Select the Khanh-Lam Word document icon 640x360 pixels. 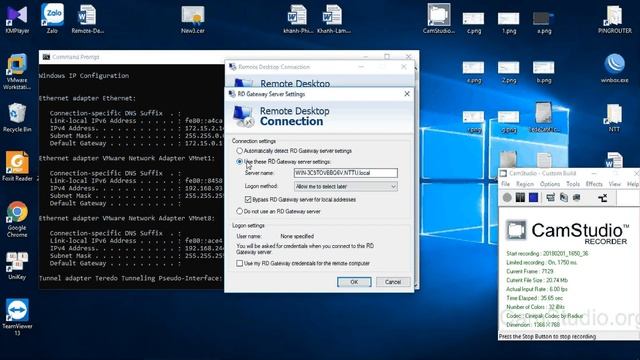click(x=333, y=18)
